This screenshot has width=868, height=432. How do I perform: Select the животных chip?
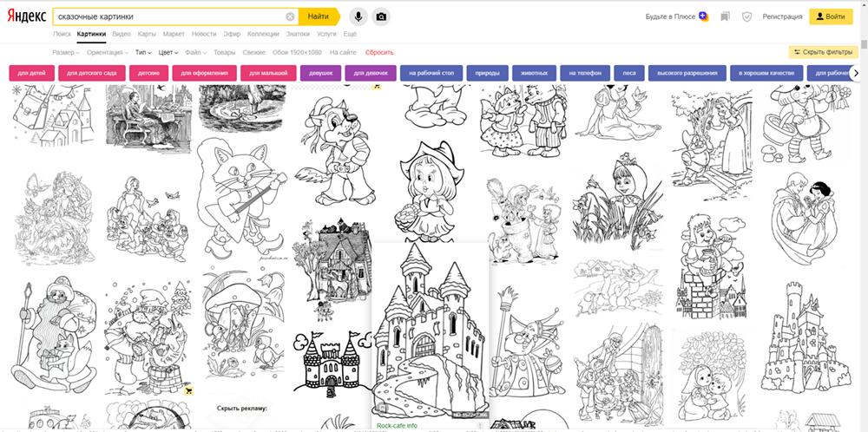534,73
